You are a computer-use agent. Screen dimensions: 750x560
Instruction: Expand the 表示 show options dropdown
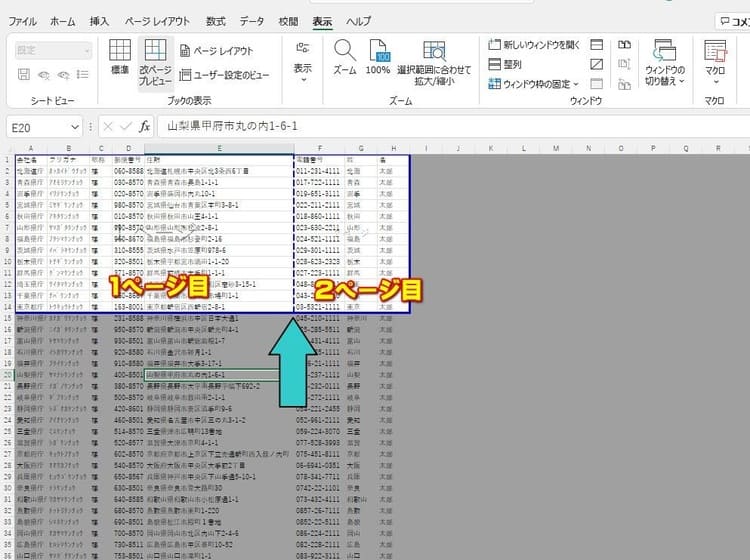tap(303, 62)
